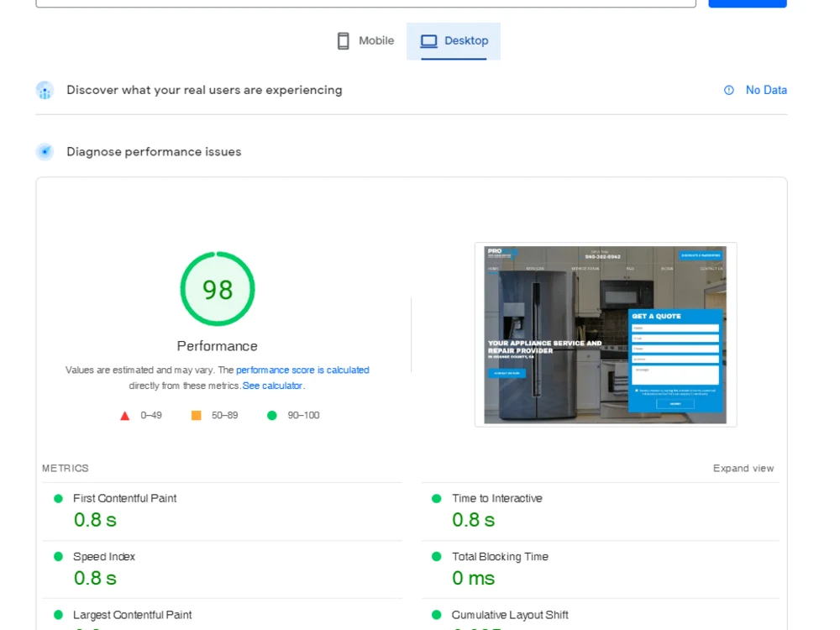Click the red triangle score legend icon

pos(124,415)
